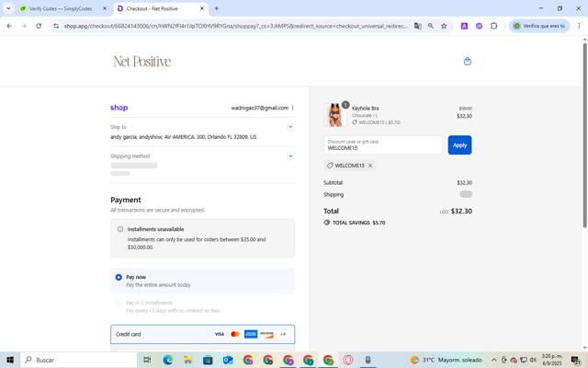The image size is (588, 368).
Task: Select the Pay now radio option
Action: [119, 277]
